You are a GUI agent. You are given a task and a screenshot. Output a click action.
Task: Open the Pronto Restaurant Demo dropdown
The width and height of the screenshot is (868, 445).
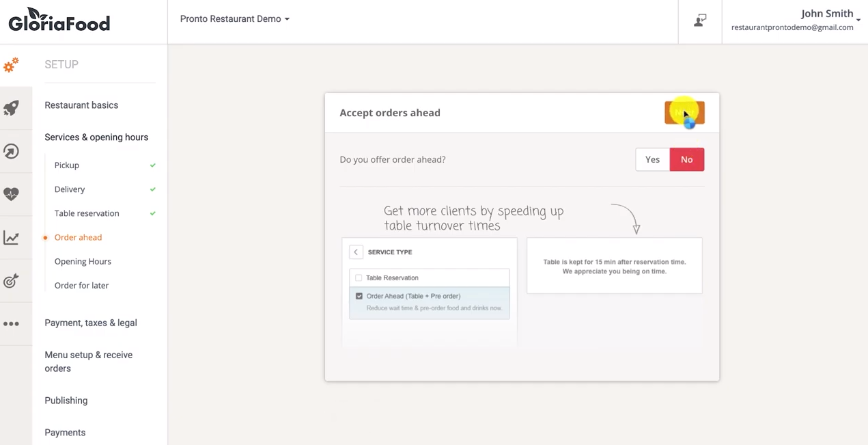(x=235, y=19)
